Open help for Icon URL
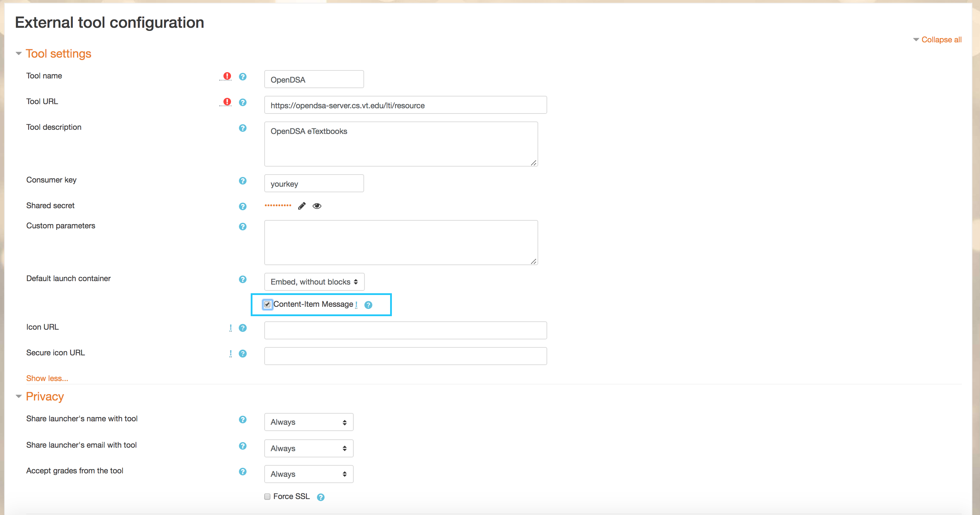The image size is (980, 515). coord(243,328)
